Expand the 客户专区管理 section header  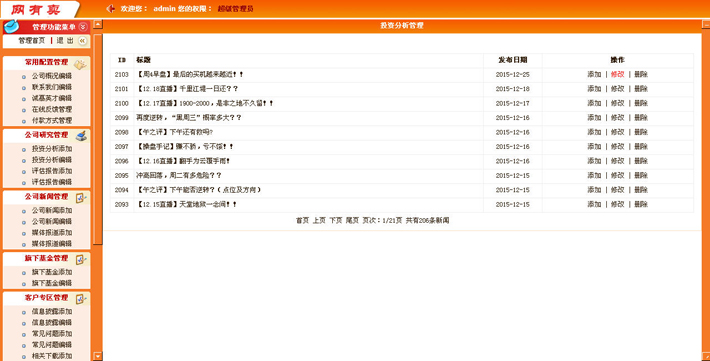pos(46,298)
